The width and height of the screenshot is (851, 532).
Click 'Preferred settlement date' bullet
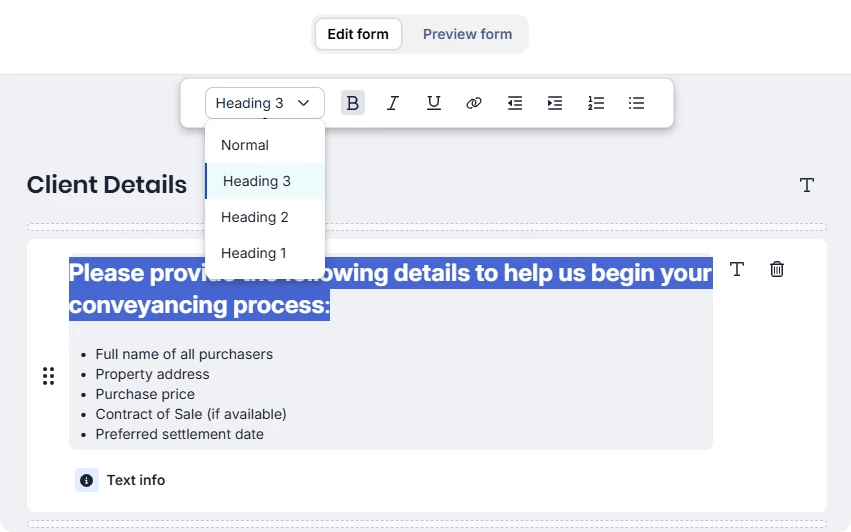coord(180,434)
